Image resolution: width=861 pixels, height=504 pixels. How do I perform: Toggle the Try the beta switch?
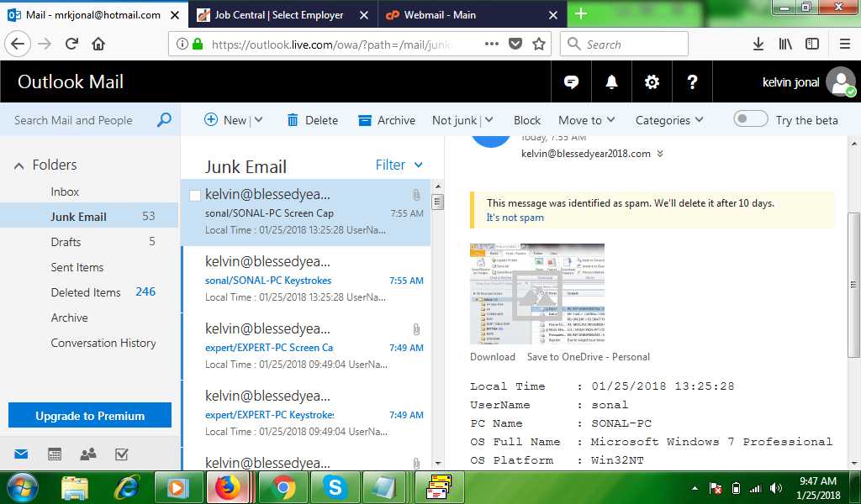751,119
